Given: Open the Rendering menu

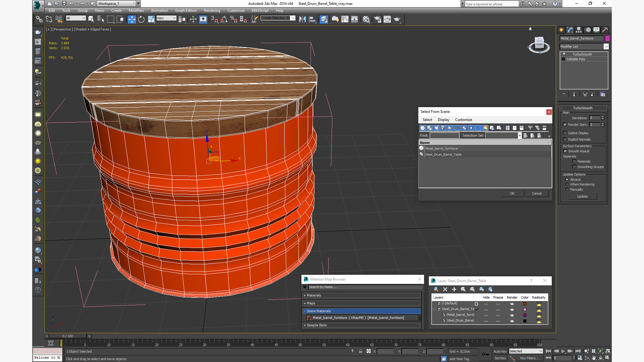Looking at the screenshot, I should pos(212,10).
